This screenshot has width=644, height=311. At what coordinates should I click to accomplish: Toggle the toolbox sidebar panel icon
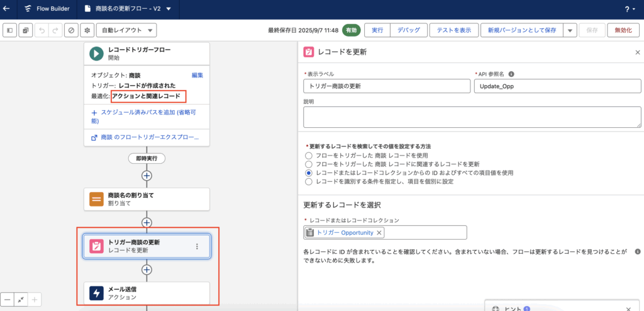pos(10,30)
